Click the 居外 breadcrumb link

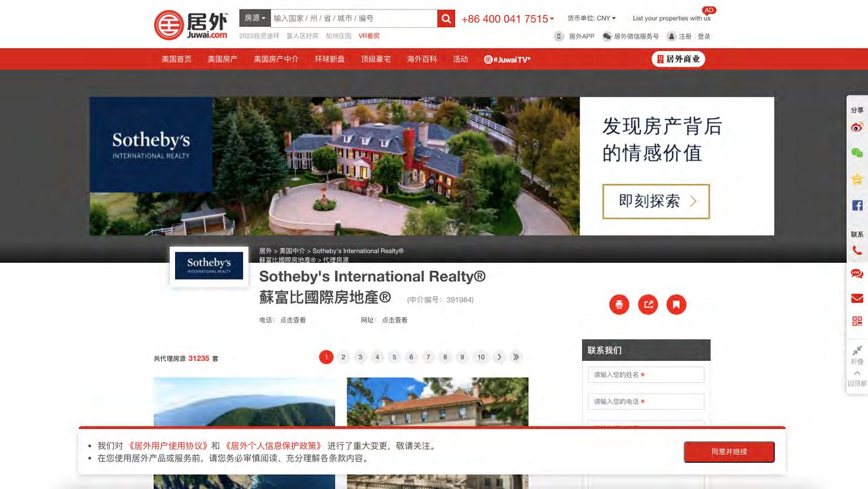click(266, 251)
